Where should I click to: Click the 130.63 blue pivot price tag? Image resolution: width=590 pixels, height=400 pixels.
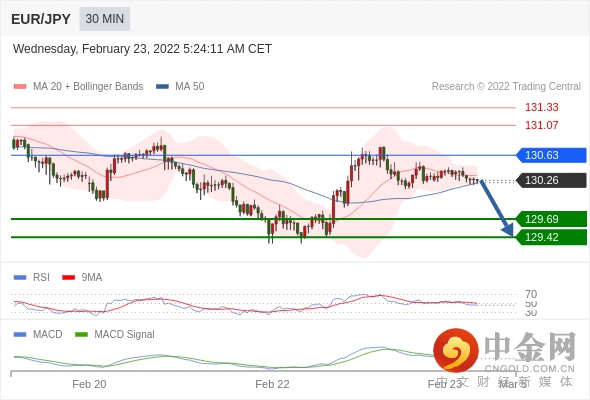(x=551, y=155)
